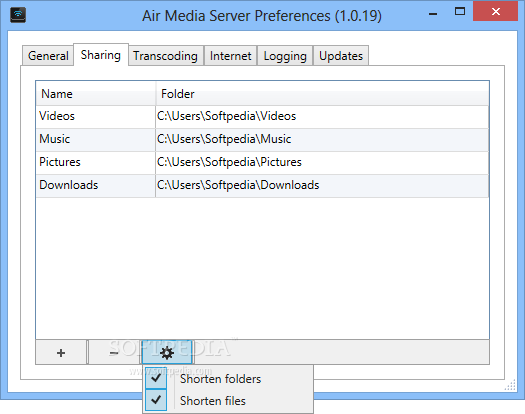
Task: Switch to the General tab
Action: click(x=48, y=56)
